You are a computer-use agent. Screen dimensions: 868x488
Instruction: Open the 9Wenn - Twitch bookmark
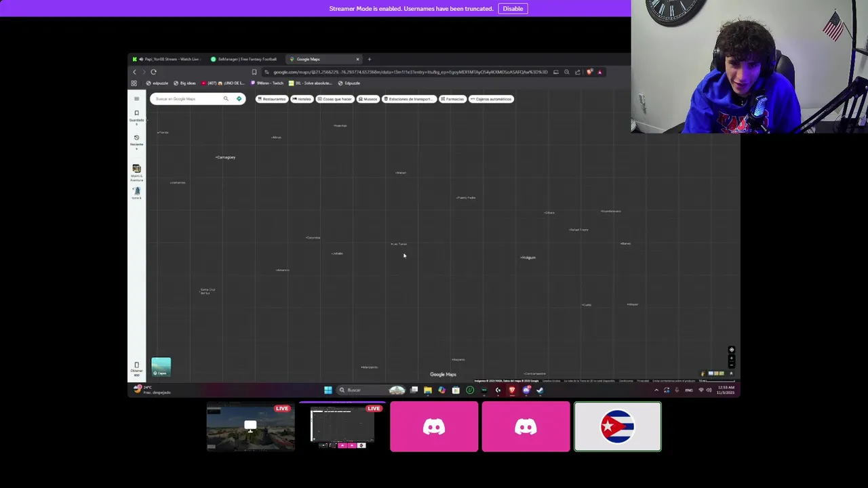pyautogui.click(x=268, y=83)
